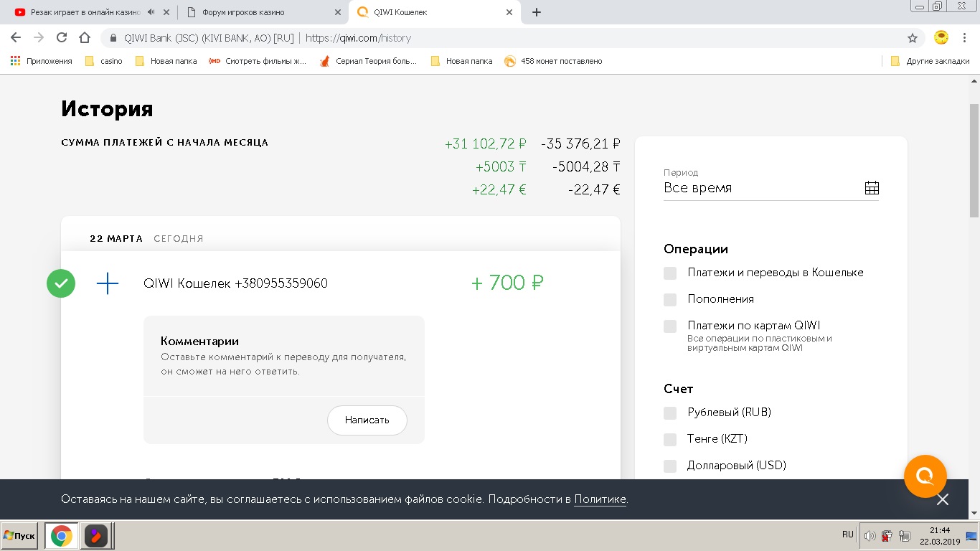Click the blue plus transaction icon
The image size is (980, 551).
pos(108,283)
